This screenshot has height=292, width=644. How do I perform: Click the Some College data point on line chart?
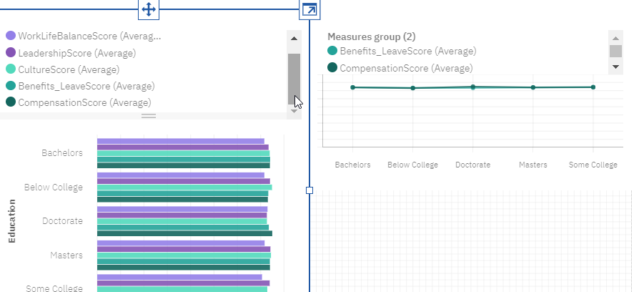coord(593,87)
